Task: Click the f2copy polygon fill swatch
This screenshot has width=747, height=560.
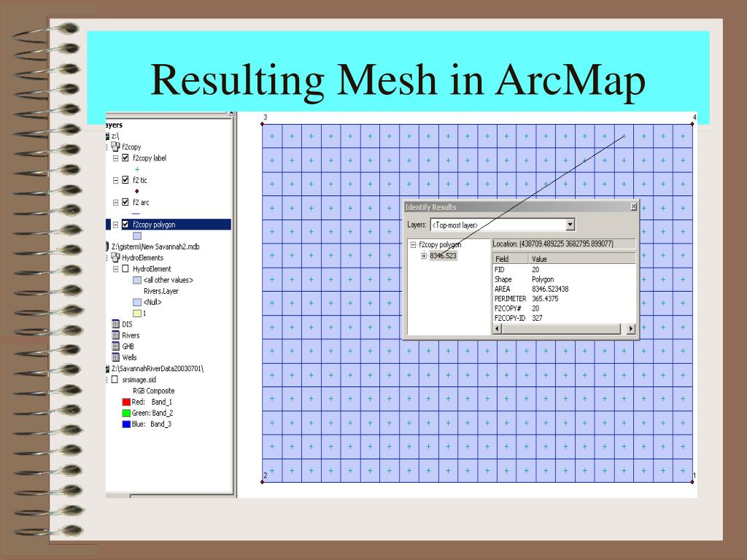Action: 137,236
